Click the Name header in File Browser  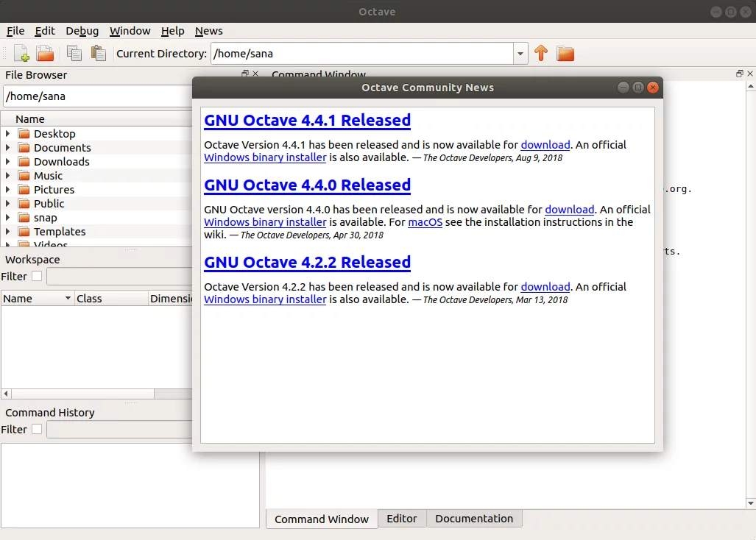tap(30, 119)
